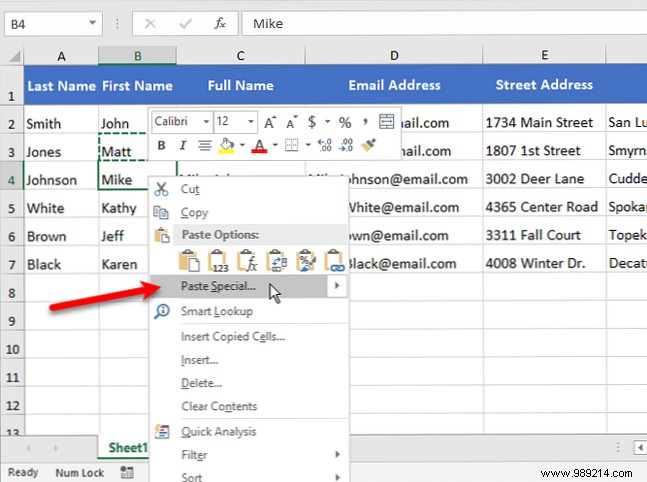647x482 pixels.
Task: Select Cut from the context menu
Action: pyautogui.click(x=248, y=189)
